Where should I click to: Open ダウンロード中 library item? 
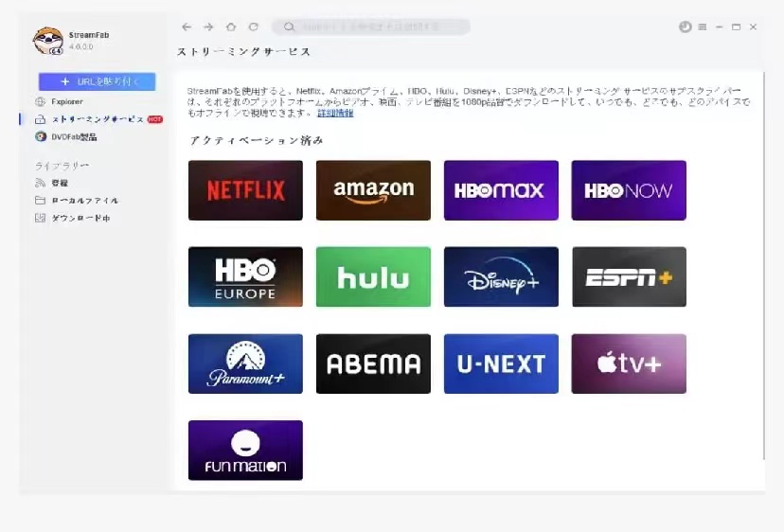[80, 218]
